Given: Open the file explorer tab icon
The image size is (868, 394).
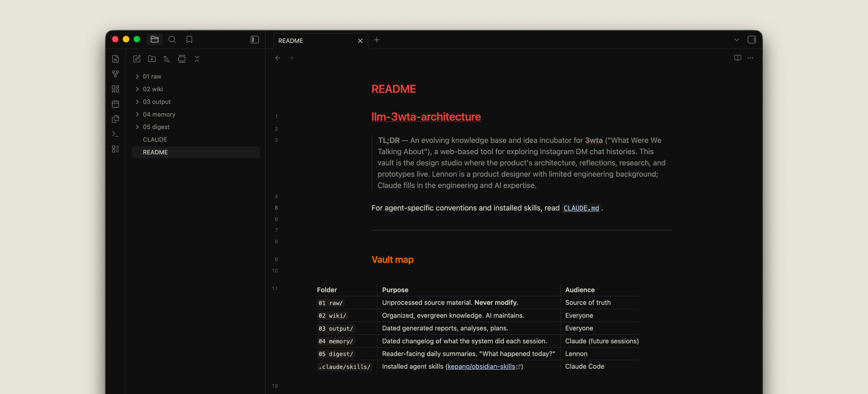Looking at the screenshot, I should pos(155,39).
